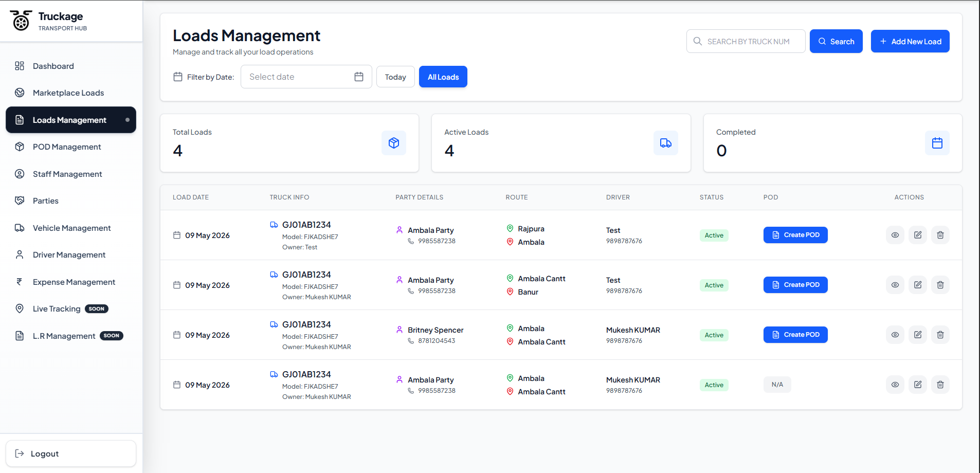This screenshot has height=473, width=980.
Task: Click origin Rajpura in route column
Action: click(x=531, y=229)
